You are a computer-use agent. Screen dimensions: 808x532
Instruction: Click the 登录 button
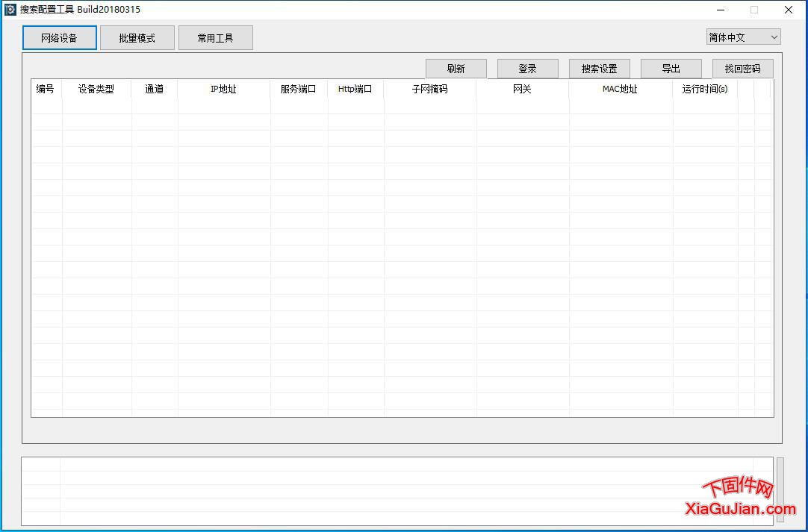528,67
